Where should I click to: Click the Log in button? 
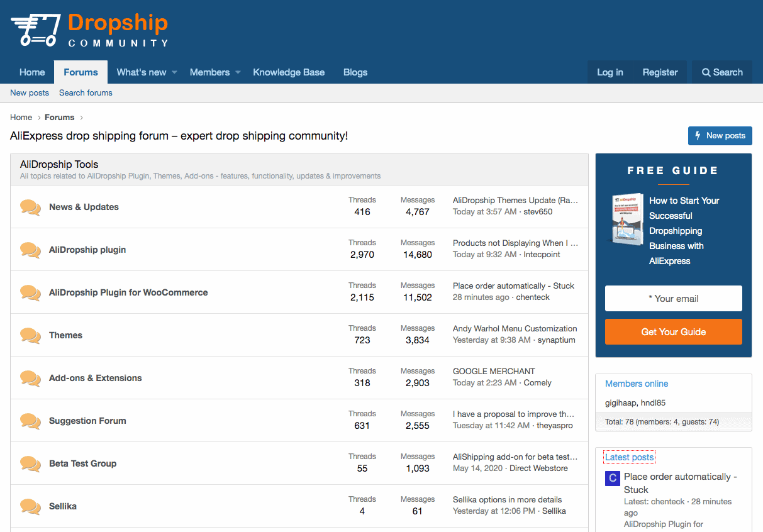[610, 72]
